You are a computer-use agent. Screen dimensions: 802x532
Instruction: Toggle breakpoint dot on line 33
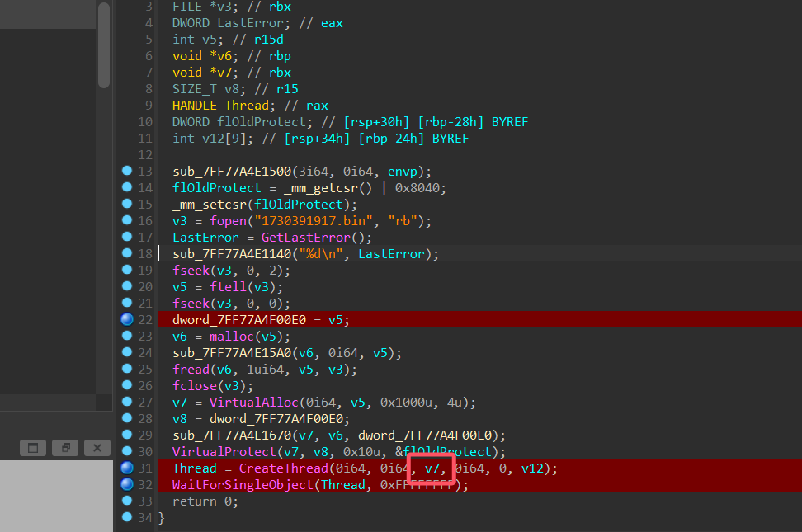[x=127, y=501]
